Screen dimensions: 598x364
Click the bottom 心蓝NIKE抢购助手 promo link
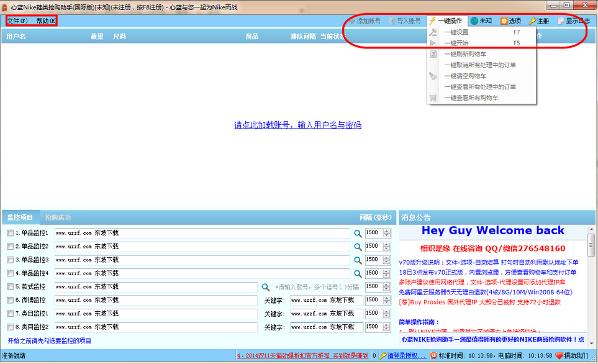click(492, 339)
